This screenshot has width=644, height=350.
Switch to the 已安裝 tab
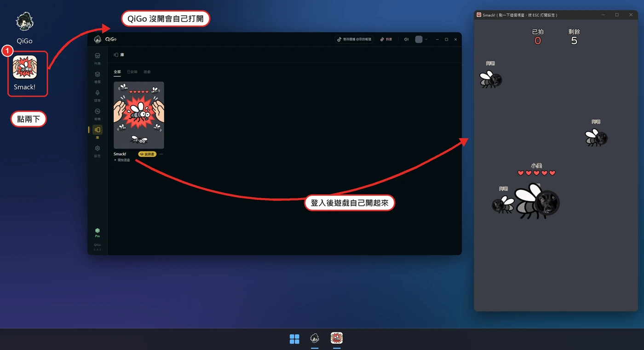point(132,72)
